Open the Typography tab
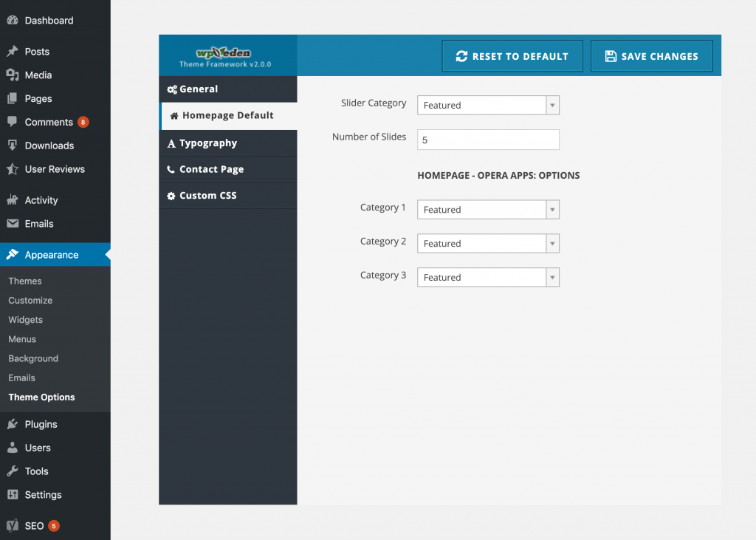The height and width of the screenshot is (540, 756). 228,143
